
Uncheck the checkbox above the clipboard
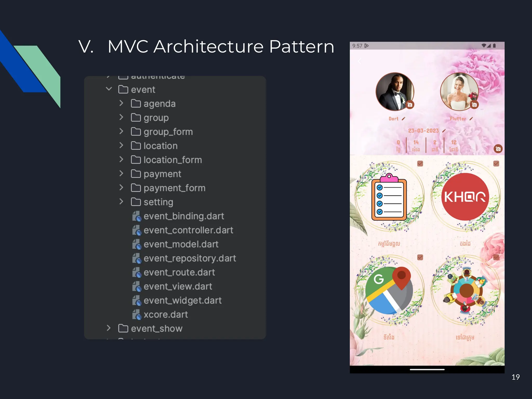[x=420, y=163]
